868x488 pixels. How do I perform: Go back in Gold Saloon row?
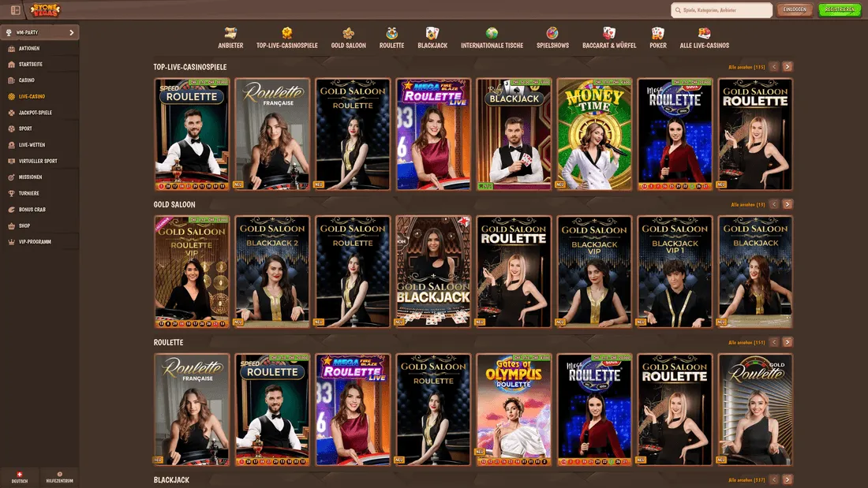[x=774, y=204]
